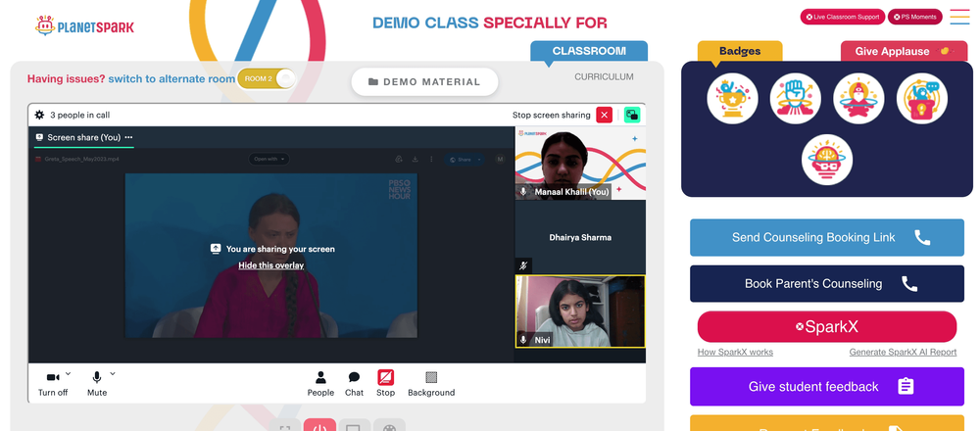The image size is (980, 431).
Task: Toggle the ROOM 2 alternate room switch
Action: click(267, 78)
